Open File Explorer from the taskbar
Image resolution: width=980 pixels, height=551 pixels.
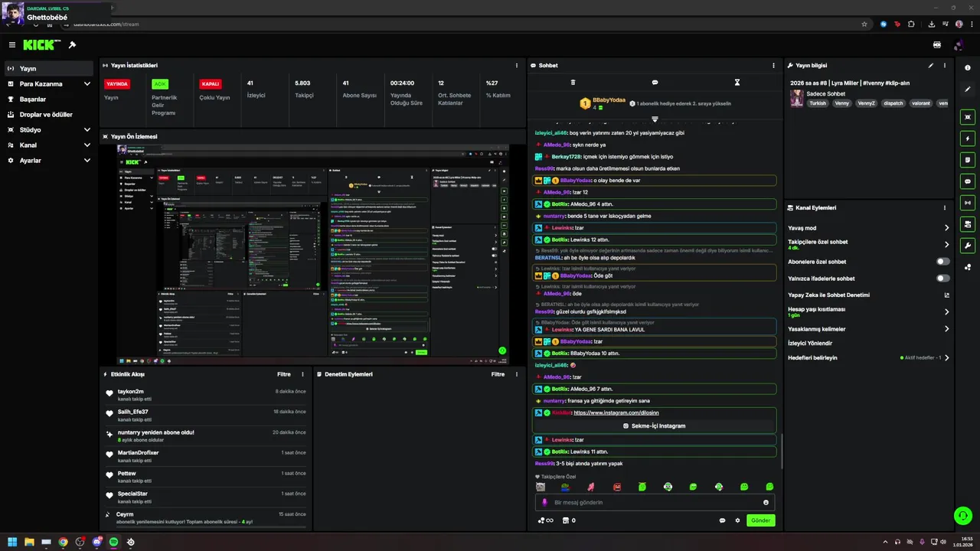pyautogui.click(x=29, y=542)
